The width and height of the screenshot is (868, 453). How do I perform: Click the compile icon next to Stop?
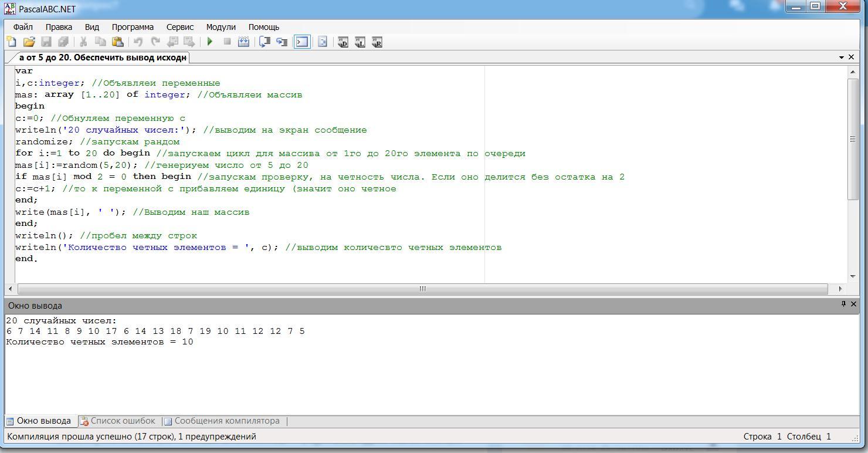244,42
